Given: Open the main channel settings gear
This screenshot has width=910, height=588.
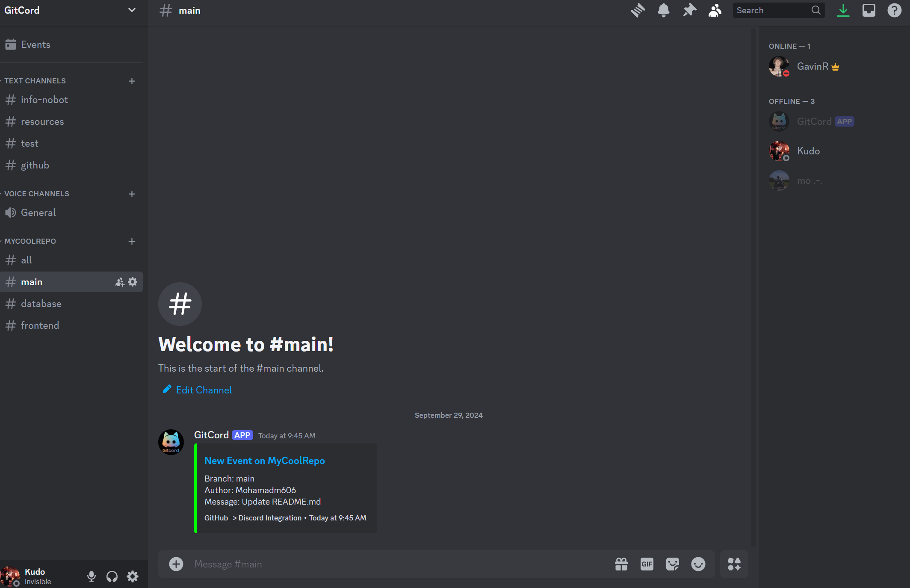Looking at the screenshot, I should 133,282.
